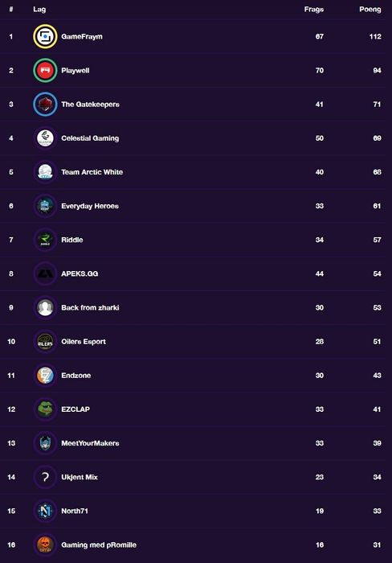
Task: Click the Gaming med pRomille skull icon
Action: tap(45, 545)
